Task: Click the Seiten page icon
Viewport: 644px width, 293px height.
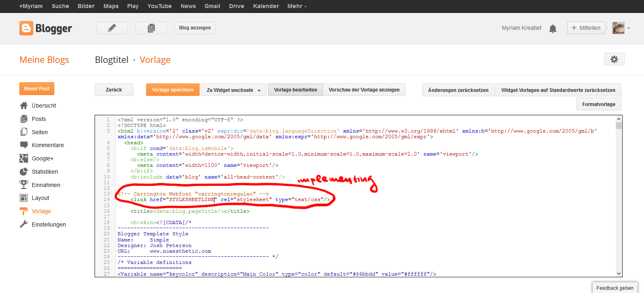Action: [x=24, y=132]
